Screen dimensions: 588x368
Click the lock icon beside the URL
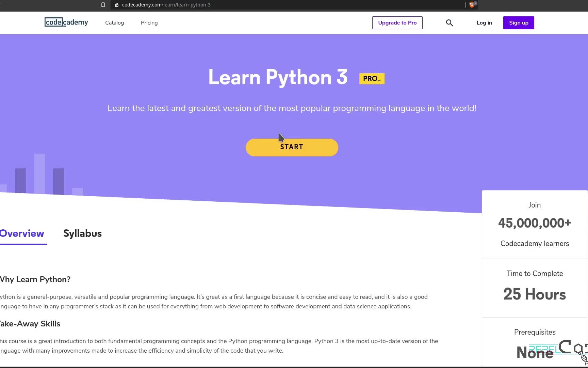(x=117, y=5)
